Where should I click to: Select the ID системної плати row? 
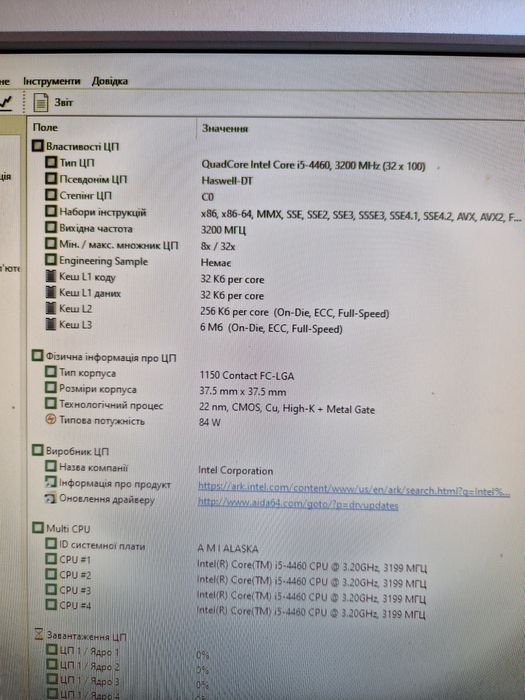tap(152, 546)
